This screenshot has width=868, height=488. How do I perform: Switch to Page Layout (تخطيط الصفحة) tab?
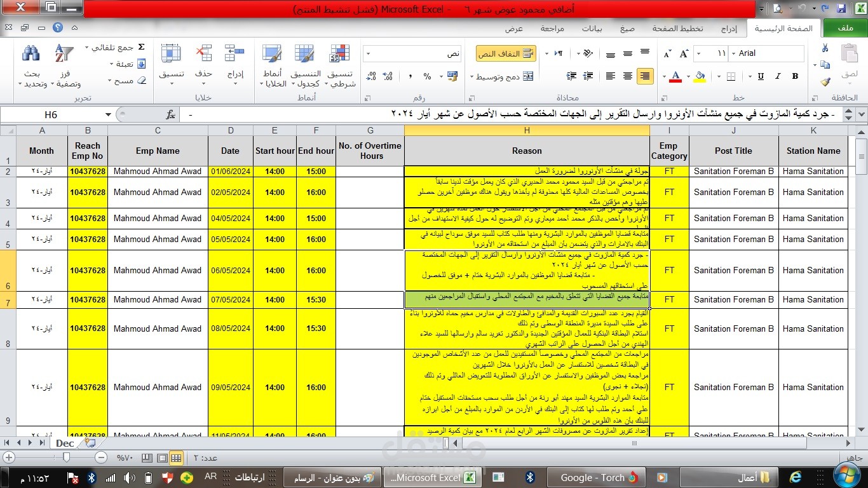[x=677, y=29]
